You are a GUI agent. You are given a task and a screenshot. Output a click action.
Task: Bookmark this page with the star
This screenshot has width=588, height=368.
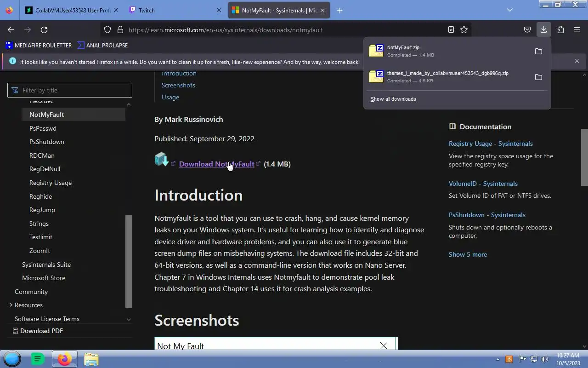coord(464,30)
